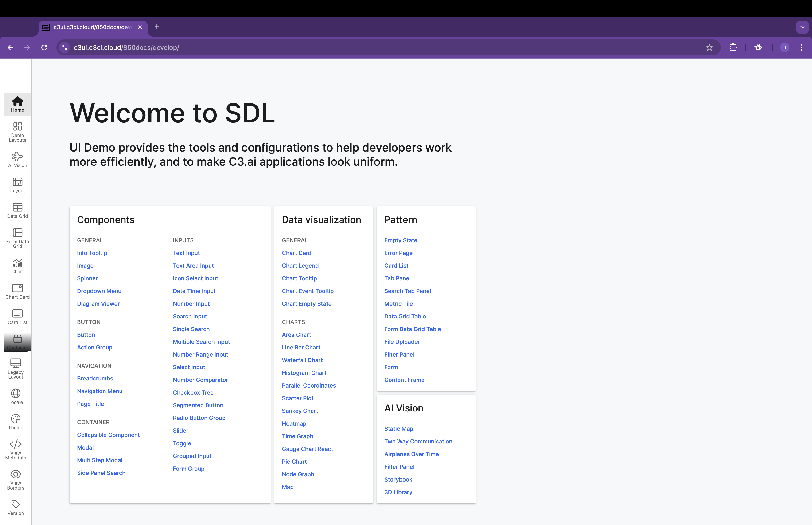Select the AI Vision airplane icon

pos(17,157)
